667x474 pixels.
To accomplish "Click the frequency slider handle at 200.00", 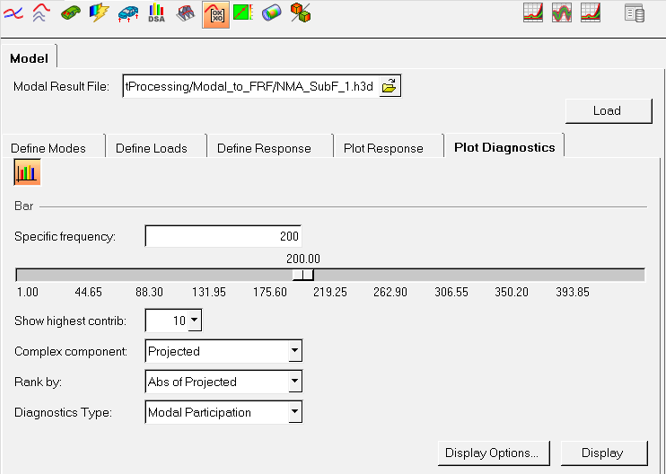I will point(303,275).
